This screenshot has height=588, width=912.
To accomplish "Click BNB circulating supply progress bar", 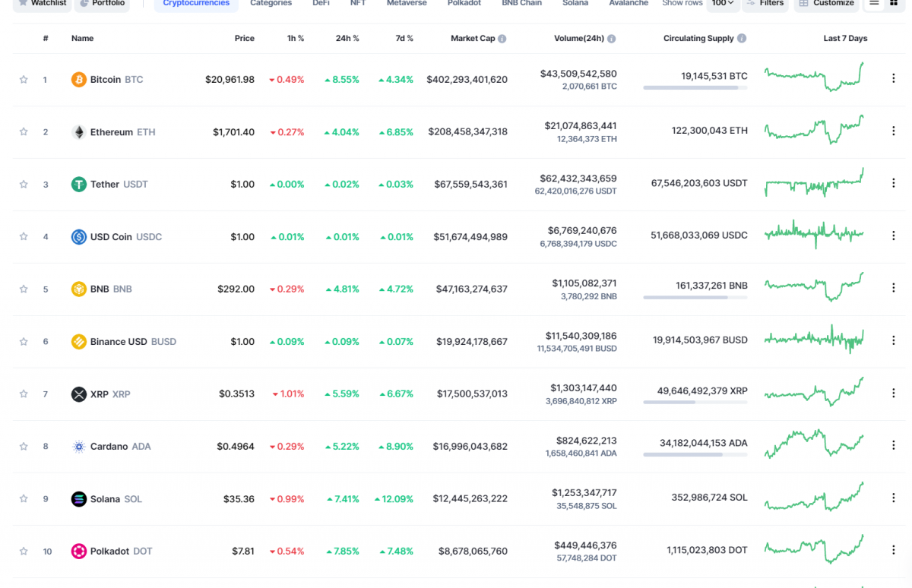I will click(695, 298).
